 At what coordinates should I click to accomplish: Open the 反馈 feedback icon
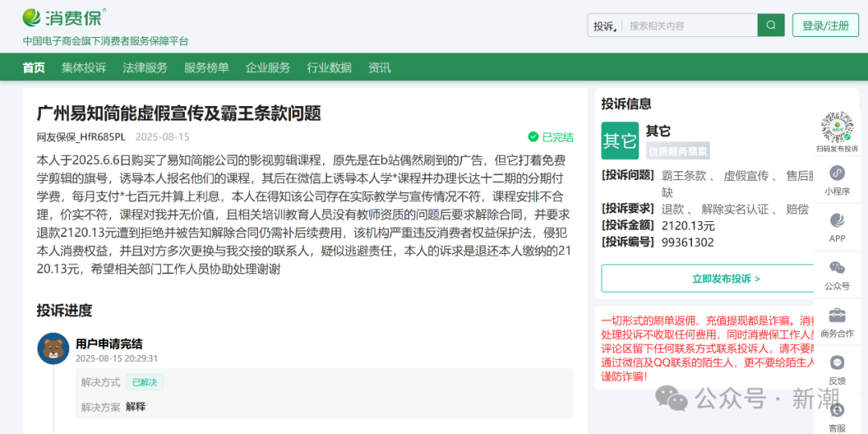[x=837, y=363]
